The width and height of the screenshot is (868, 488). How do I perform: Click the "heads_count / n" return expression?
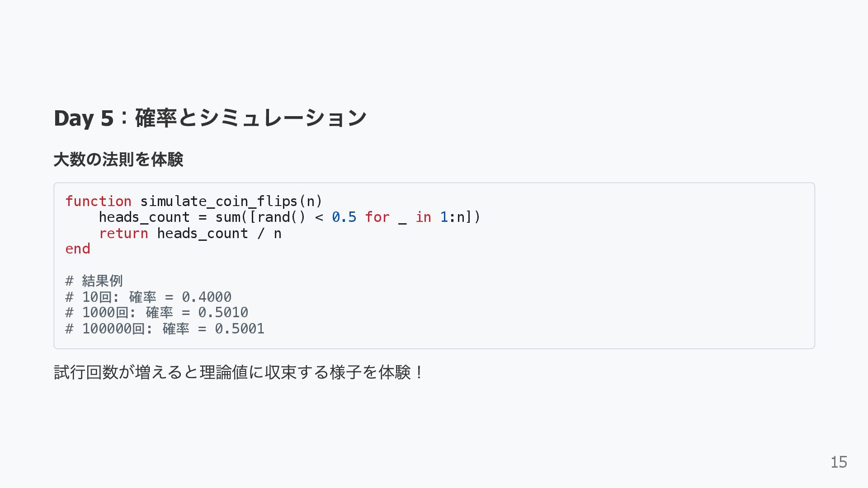[x=219, y=234]
